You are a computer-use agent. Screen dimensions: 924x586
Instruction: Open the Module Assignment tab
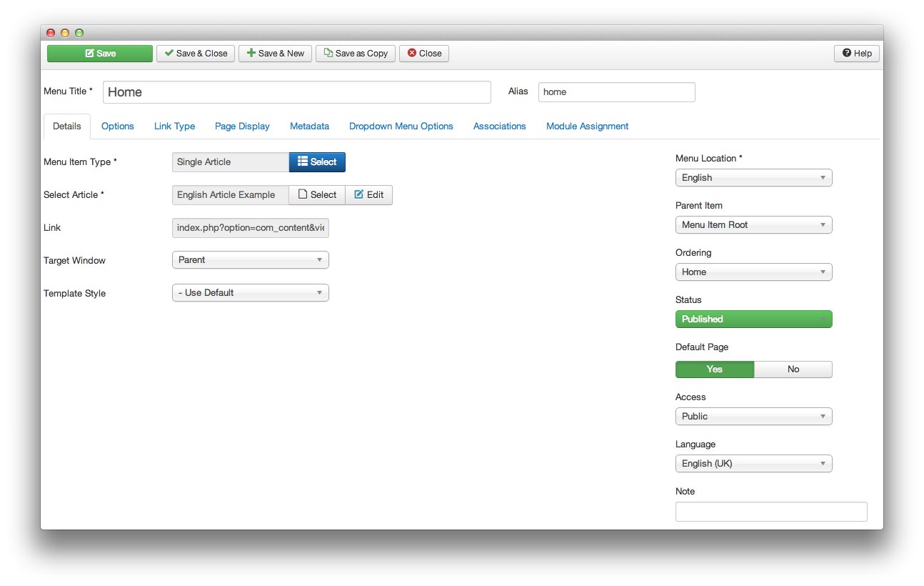[x=587, y=126]
